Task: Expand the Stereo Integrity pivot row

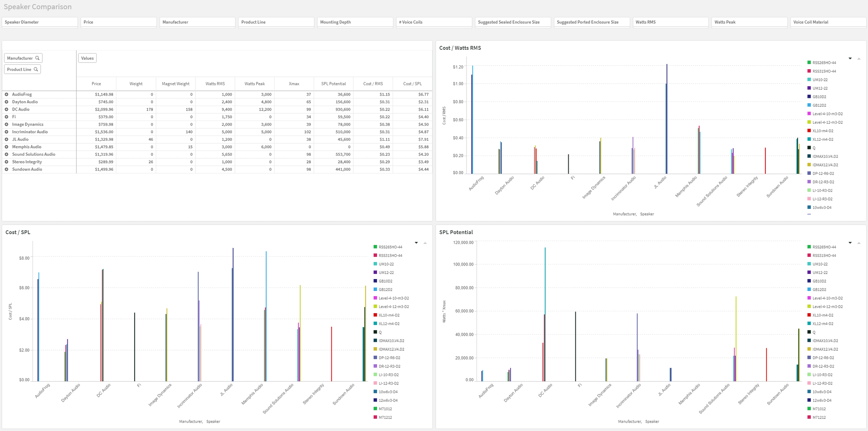Action: point(6,162)
